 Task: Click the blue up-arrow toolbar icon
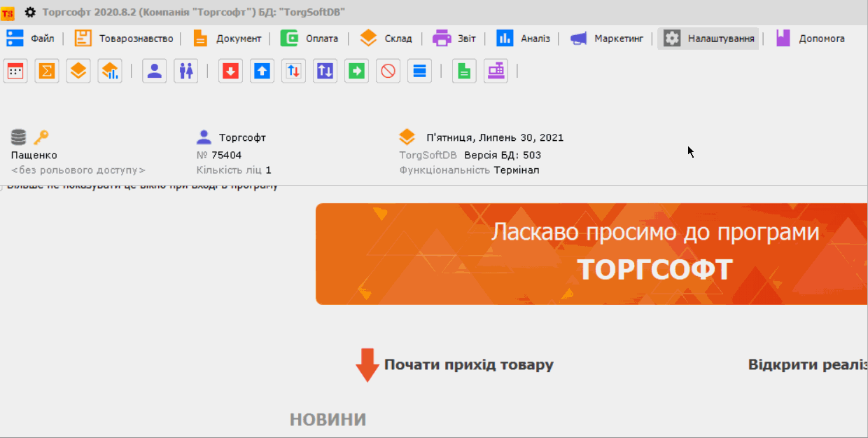262,71
